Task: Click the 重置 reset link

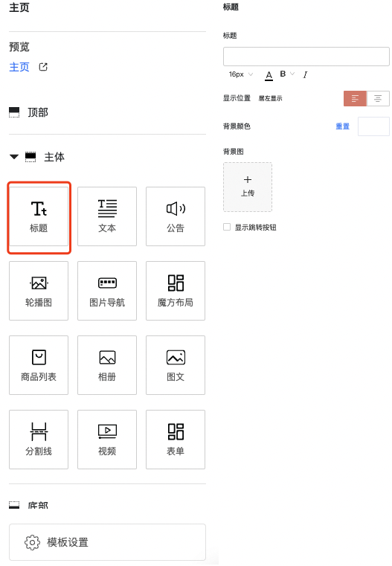Action: point(343,126)
